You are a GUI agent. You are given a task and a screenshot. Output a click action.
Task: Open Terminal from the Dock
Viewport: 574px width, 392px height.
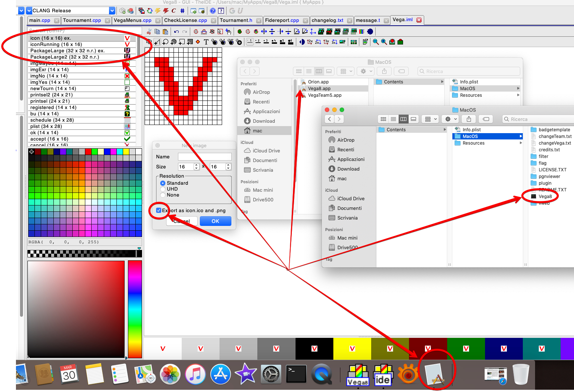296,374
